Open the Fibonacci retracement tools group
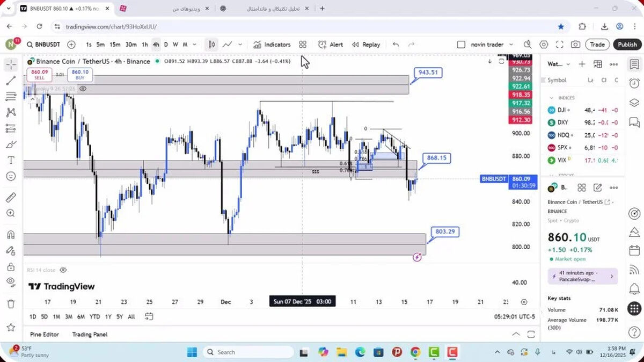Viewport: 644px width, 362px height. tap(11, 97)
